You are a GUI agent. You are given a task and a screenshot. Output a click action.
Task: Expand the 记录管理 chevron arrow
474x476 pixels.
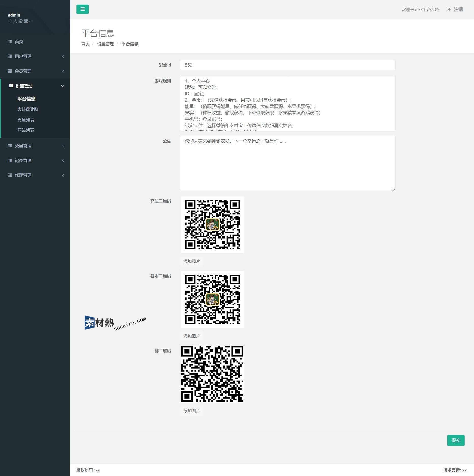63,160
